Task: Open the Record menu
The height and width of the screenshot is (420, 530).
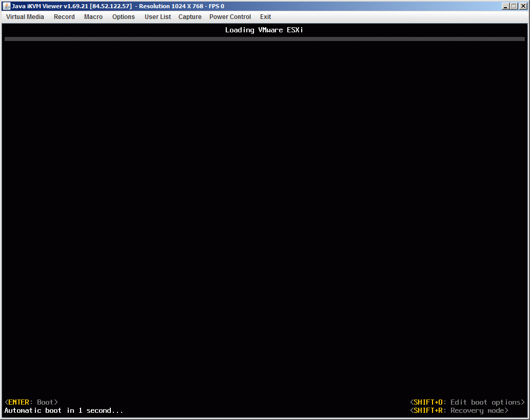Action: 64,17
